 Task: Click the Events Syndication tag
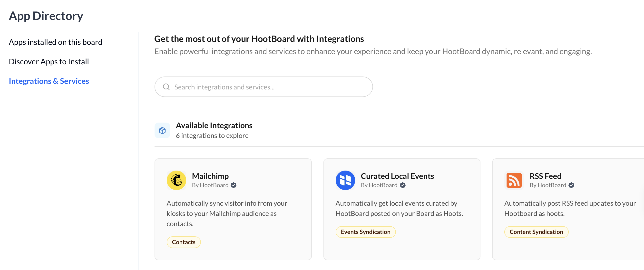365,232
